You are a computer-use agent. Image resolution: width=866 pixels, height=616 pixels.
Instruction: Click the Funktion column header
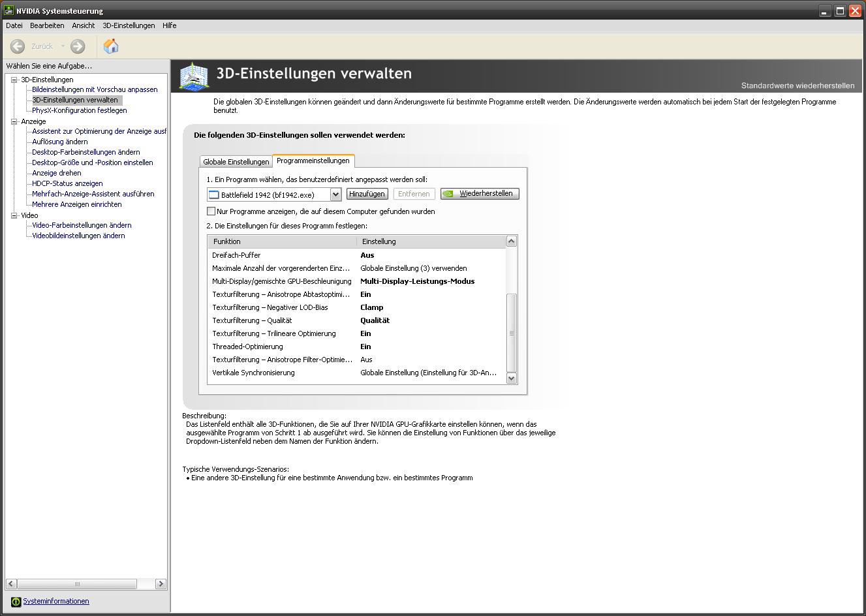pos(283,241)
